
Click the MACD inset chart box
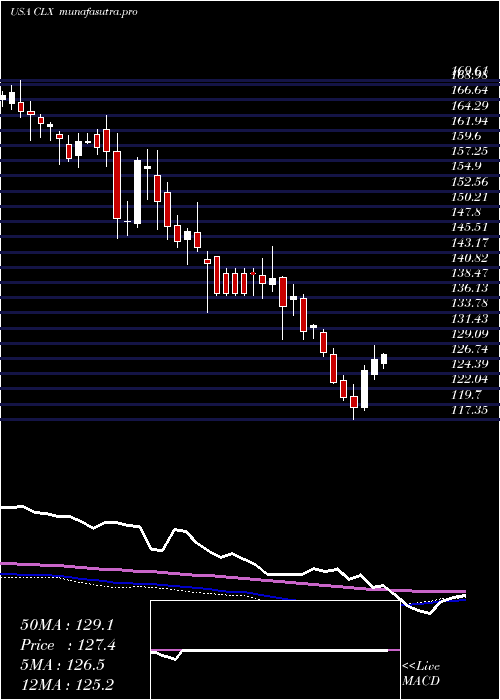275,650
